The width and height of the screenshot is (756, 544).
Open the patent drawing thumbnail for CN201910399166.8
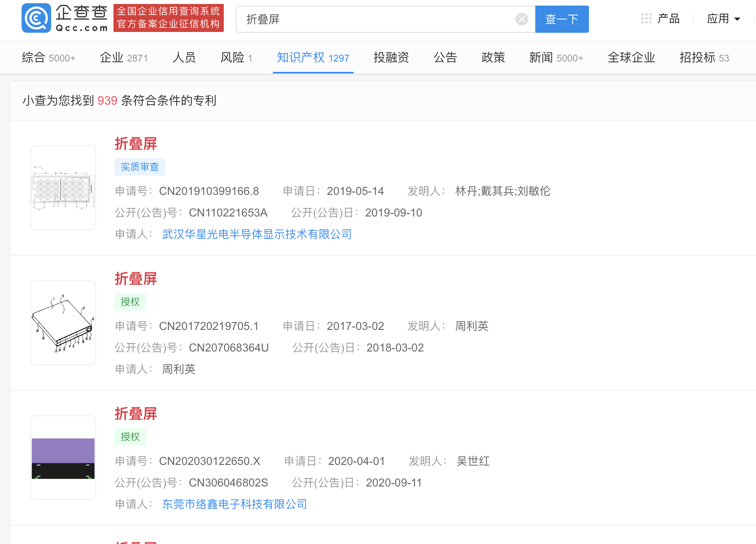[63, 188]
